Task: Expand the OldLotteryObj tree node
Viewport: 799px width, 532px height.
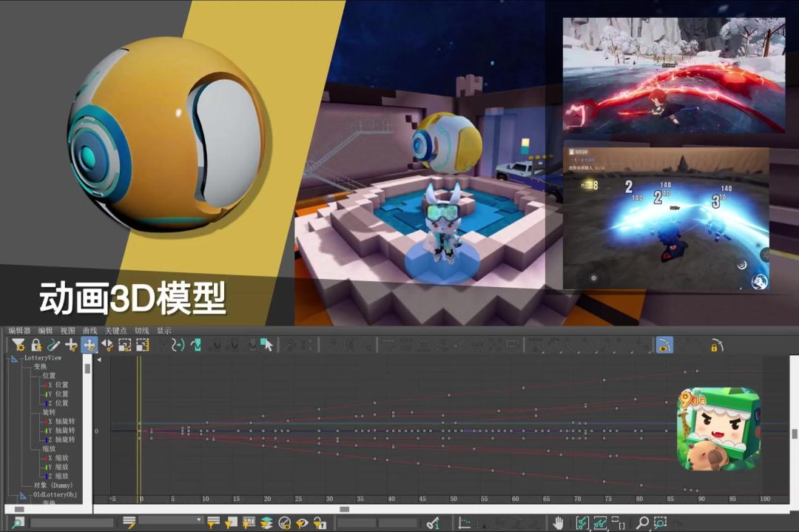Action: (x=23, y=495)
